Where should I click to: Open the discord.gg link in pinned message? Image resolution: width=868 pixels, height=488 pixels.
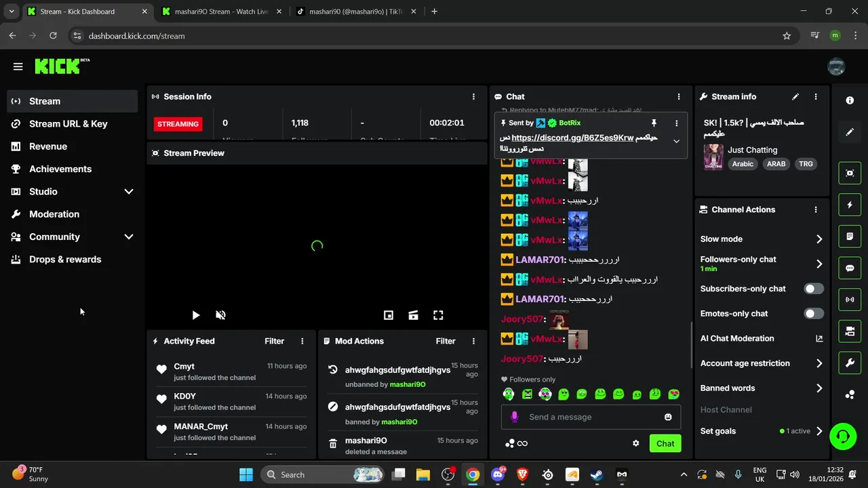coord(572,138)
